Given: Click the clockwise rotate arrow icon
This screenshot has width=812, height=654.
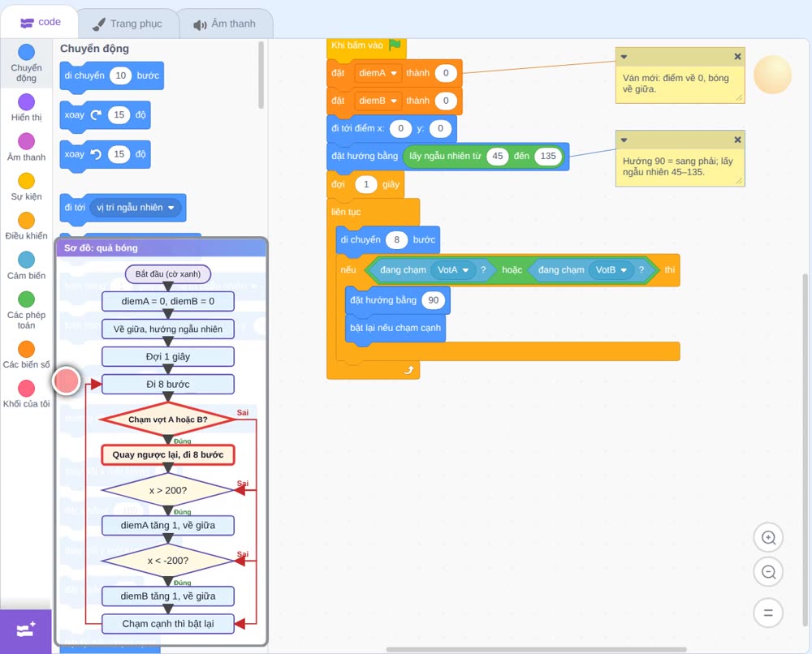Looking at the screenshot, I should coord(96,115).
